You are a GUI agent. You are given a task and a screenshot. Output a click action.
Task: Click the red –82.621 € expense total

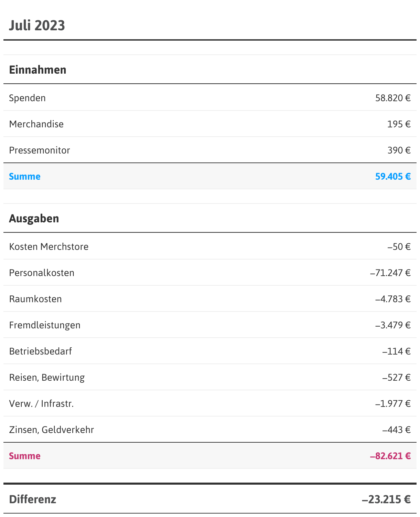(x=390, y=456)
